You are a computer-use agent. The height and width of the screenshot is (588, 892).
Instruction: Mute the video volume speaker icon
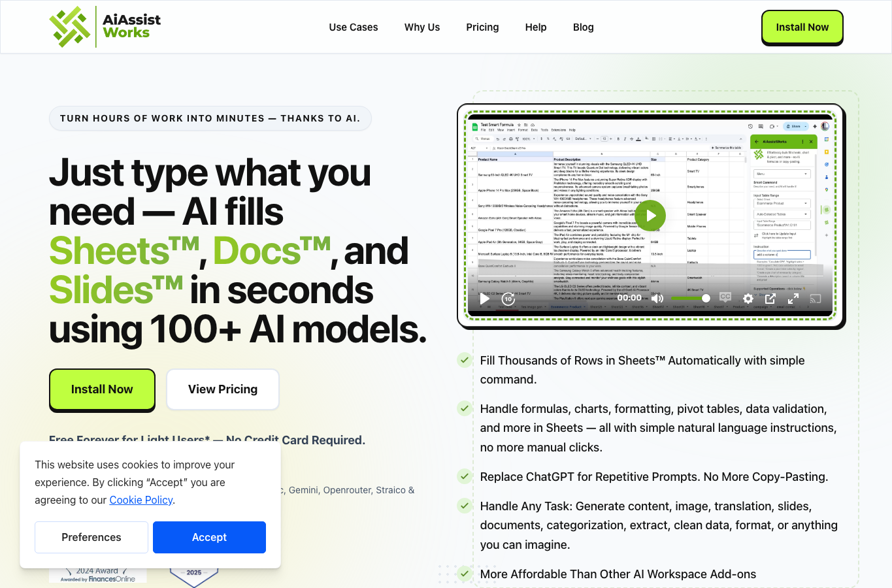[x=657, y=299]
